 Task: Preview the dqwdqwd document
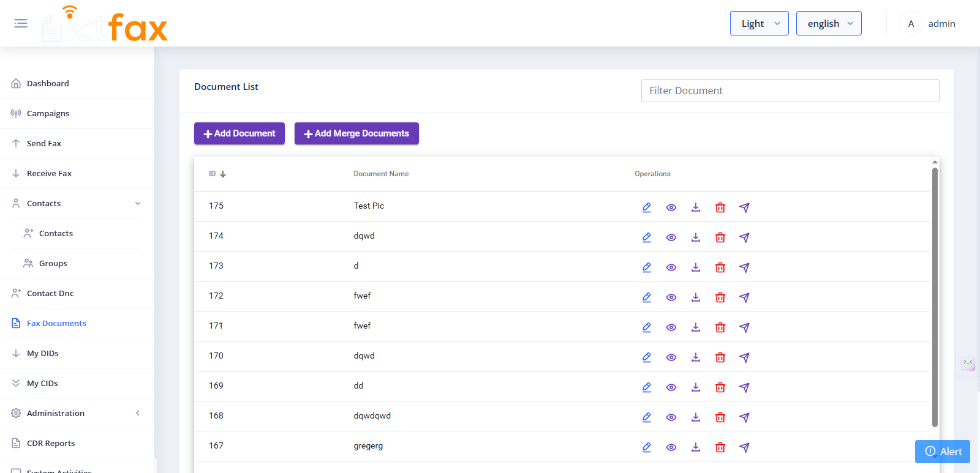[671, 417]
